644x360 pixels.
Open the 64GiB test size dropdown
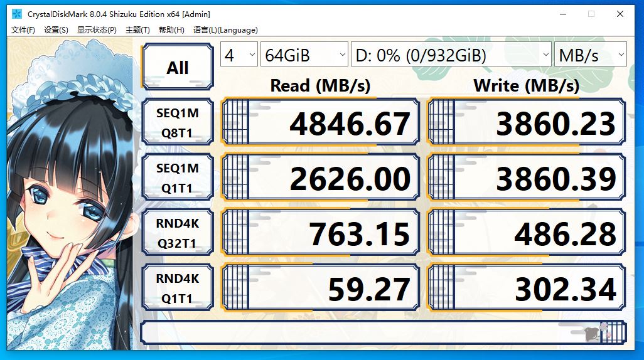click(x=304, y=54)
